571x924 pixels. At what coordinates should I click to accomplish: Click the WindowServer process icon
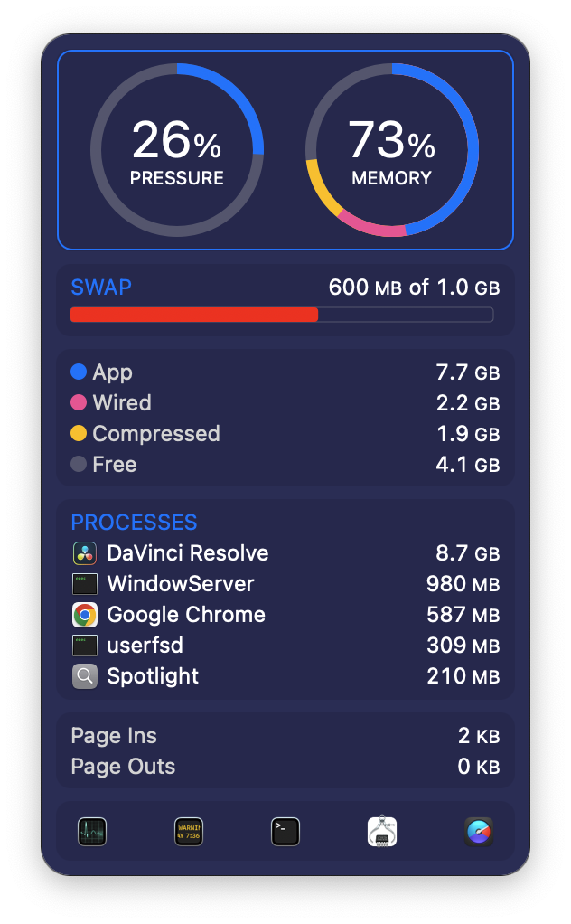pos(85,584)
